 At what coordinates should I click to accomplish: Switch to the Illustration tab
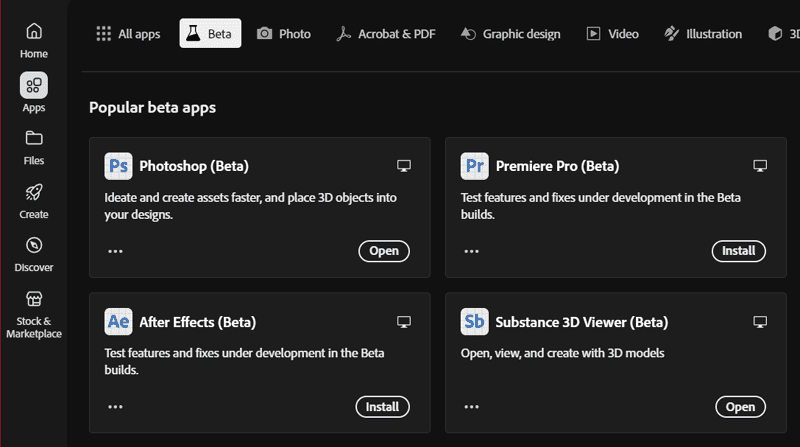pyautogui.click(x=703, y=34)
